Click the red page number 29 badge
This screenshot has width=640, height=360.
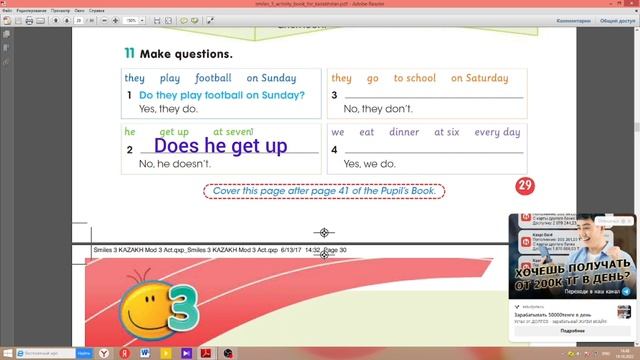click(x=525, y=186)
